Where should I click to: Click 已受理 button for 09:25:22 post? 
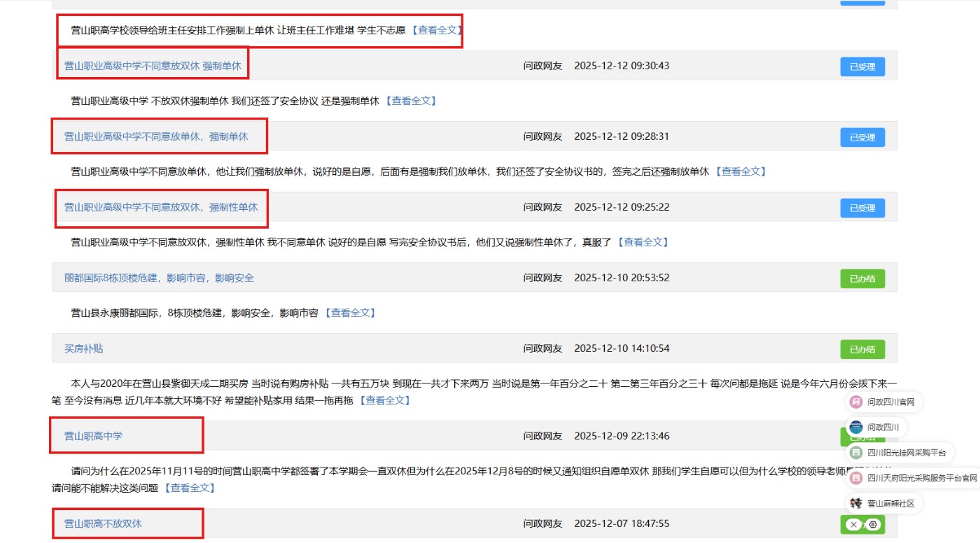pos(862,208)
